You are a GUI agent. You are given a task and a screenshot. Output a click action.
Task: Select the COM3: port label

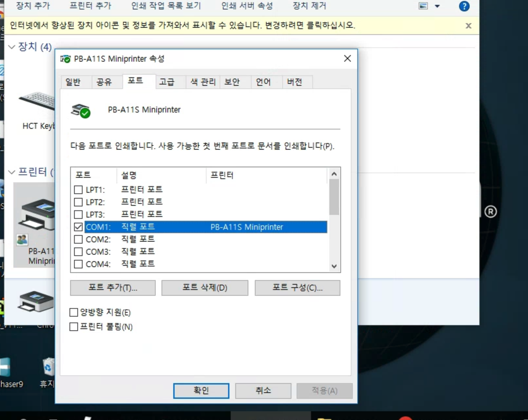98,252
